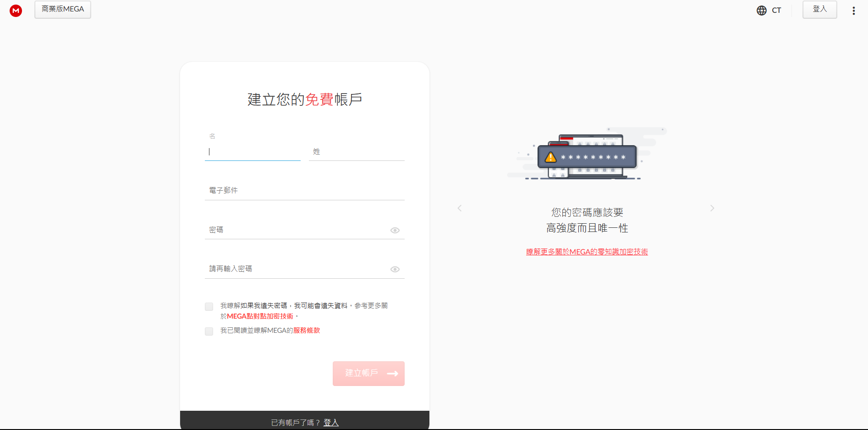
Task: Toggle visibility eye in 請再輸入密碼 field
Action: point(395,269)
